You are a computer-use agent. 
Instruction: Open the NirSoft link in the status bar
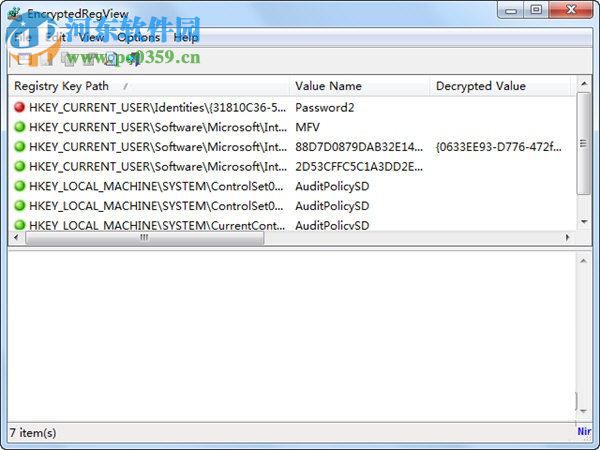coord(584,432)
